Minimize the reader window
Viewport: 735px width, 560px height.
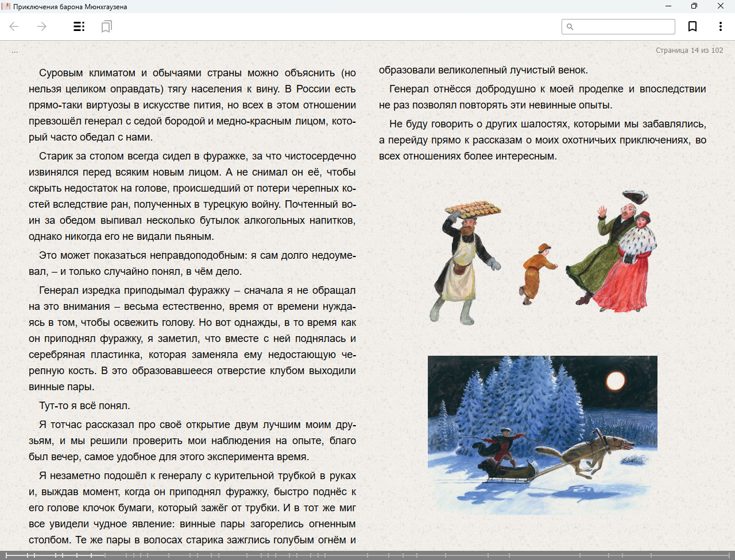click(x=668, y=6)
